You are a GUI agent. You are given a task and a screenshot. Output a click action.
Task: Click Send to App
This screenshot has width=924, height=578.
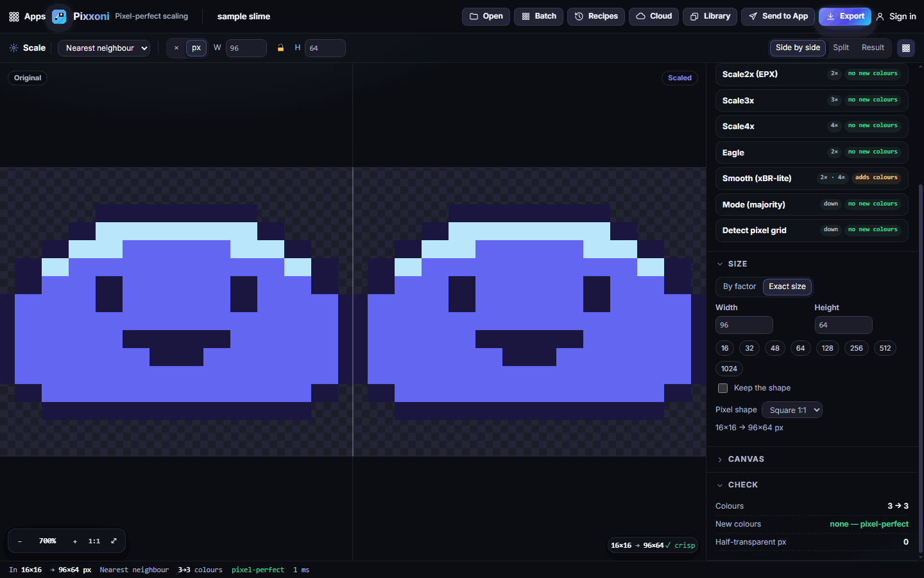[778, 16]
